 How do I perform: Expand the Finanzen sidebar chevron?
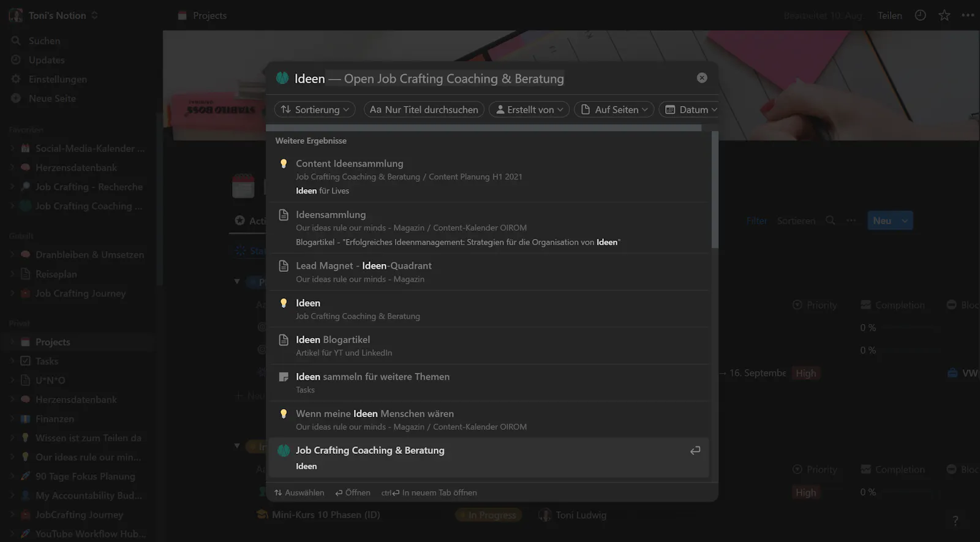12,419
